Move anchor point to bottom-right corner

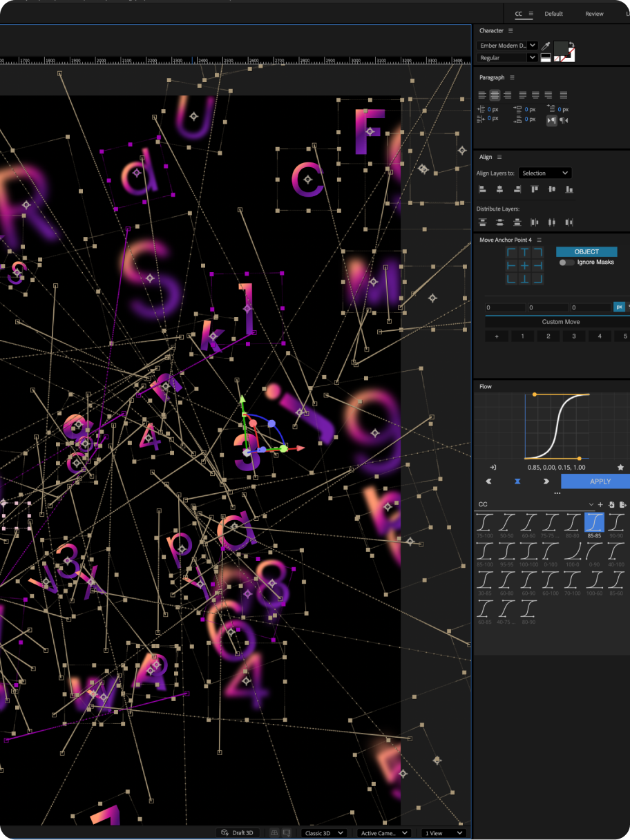(538, 278)
